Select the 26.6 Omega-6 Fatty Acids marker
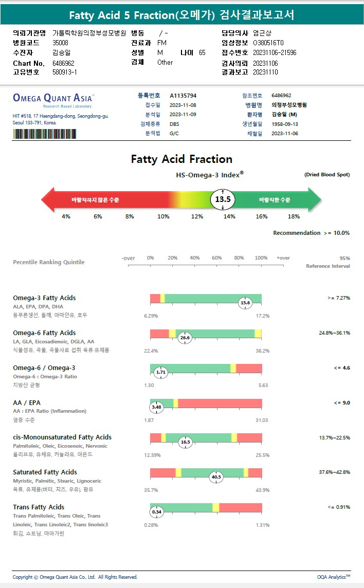The image size is (364, 588). [185, 338]
